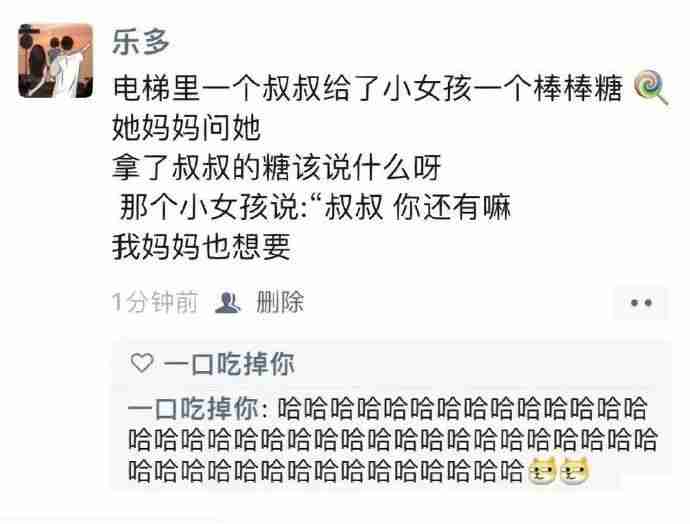The width and height of the screenshot is (690, 524).
Task: Click 删除 to delete the post
Action: coord(280,302)
